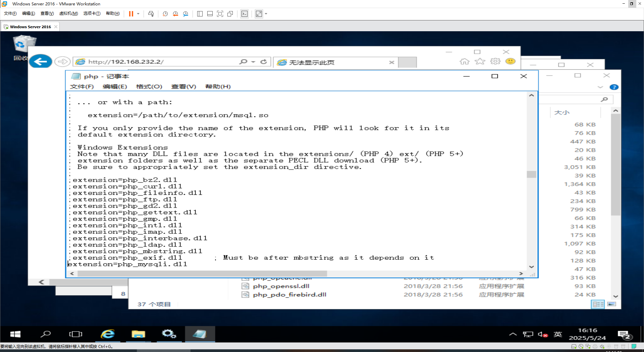
Task: Open the Windows Start menu
Action: 15,334
